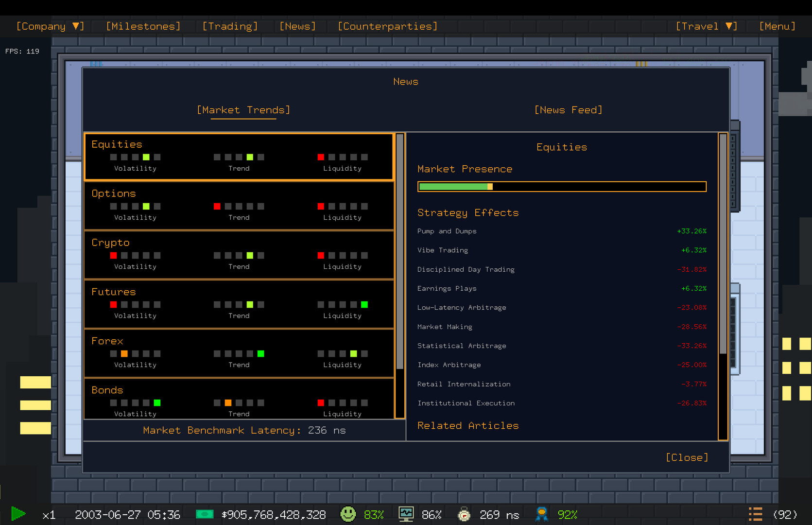Select the Crypto market row
This screenshot has width=812, height=525.
(239, 255)
